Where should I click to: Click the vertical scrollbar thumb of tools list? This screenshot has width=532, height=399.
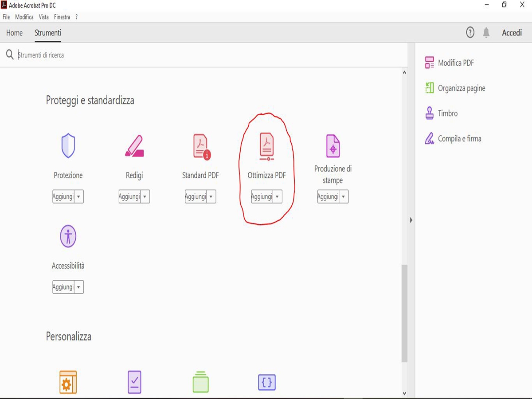(x=404, y=314)
